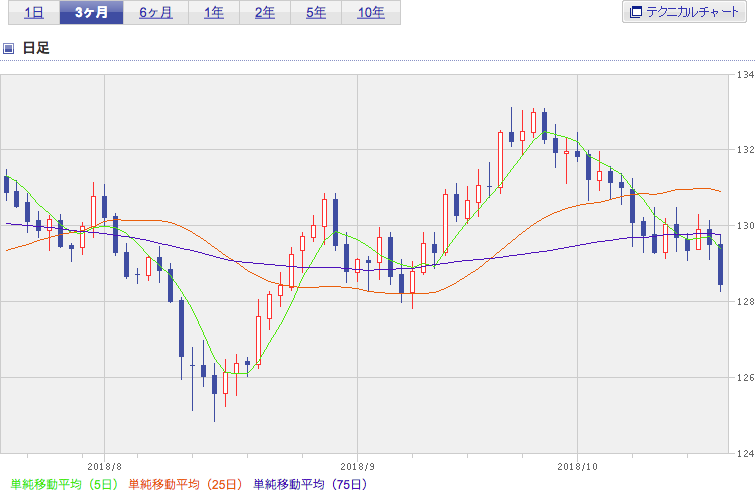Image resolution: width=755 pixels, height=493 pixels.
Task: Click the 126 price axis label
Action: tap(745, 377)
